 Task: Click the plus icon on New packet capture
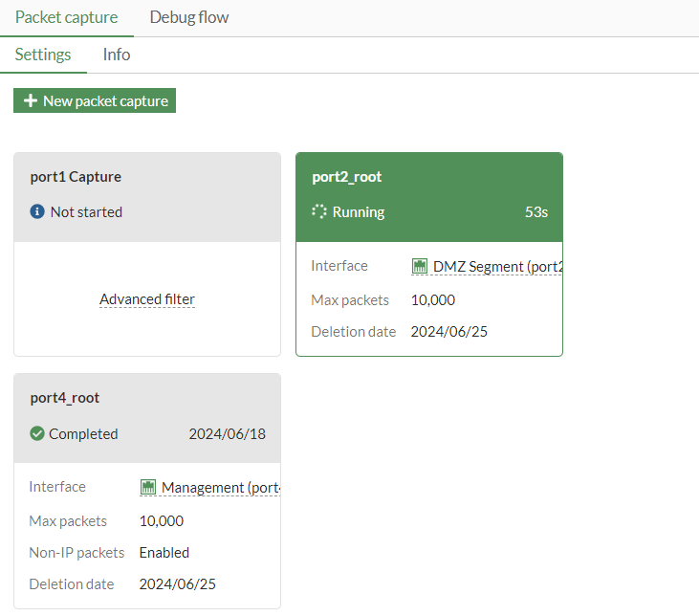(31, 101)
